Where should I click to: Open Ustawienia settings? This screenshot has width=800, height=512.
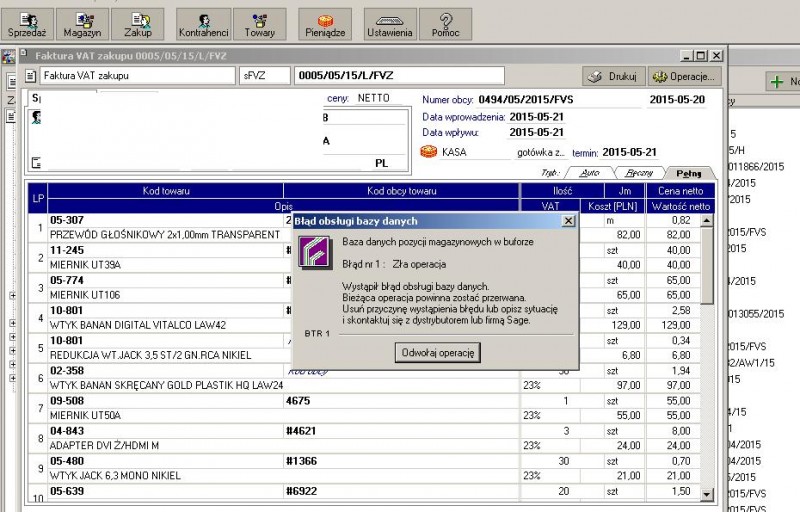pyautogui.click(x=390, y=24)
